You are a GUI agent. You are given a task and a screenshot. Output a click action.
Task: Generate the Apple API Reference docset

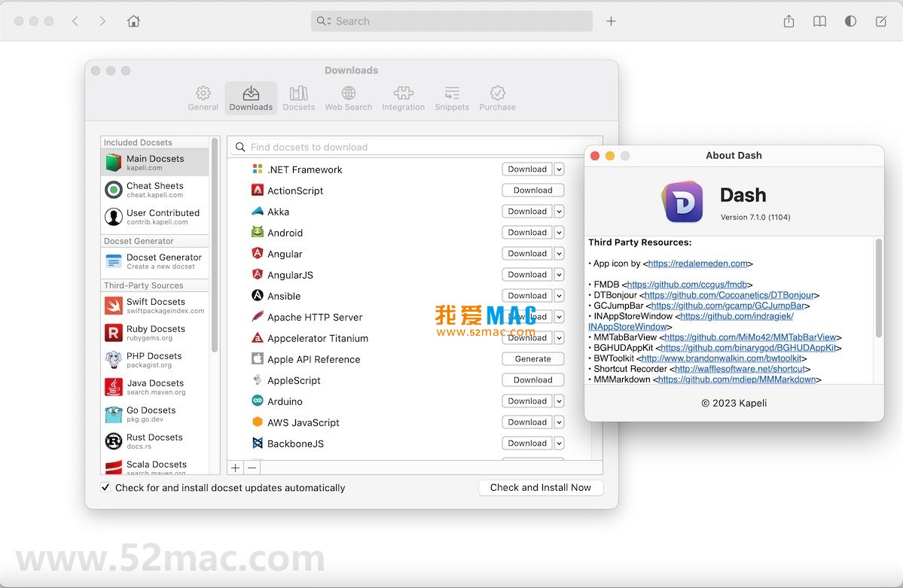(532, 359)
